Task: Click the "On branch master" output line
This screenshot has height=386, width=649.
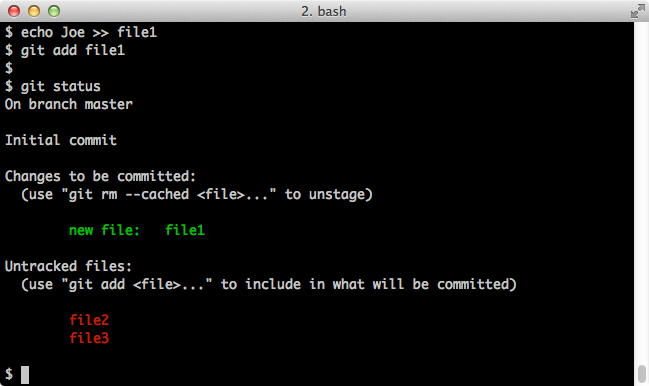Action: 69,104
